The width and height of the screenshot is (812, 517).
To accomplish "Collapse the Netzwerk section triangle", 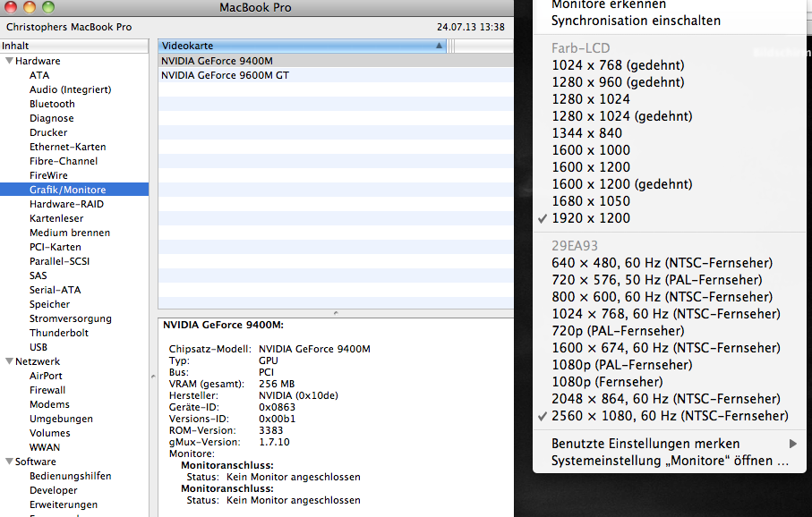I will click(x=9, y=361).
